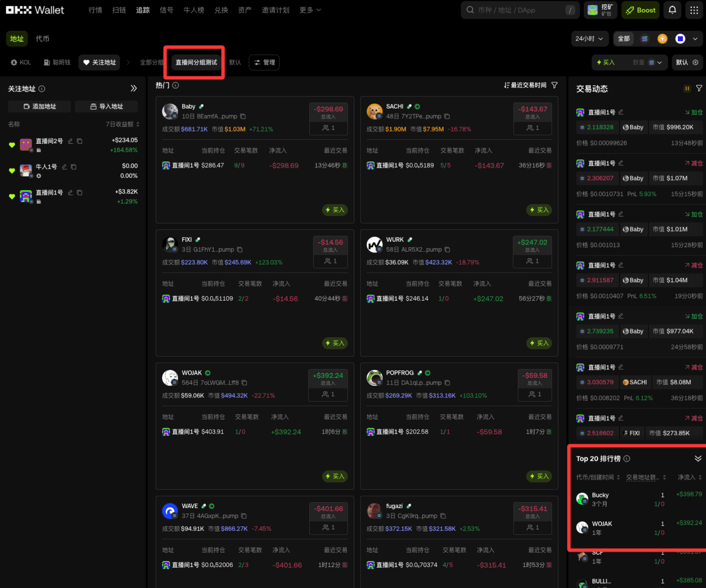Open the 牛人榜 nav tab
Viewport: 706px width, 588px height.
coord(194,10)
